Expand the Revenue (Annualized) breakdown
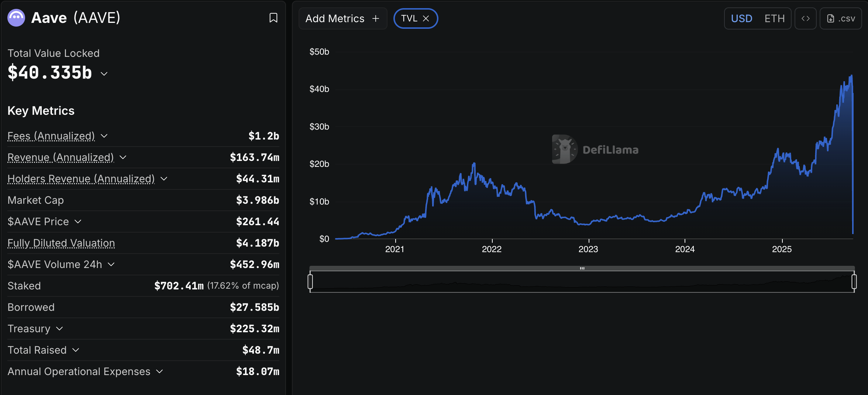The height and width of the screenshot is (395, 868). click(x=123, y=157)
